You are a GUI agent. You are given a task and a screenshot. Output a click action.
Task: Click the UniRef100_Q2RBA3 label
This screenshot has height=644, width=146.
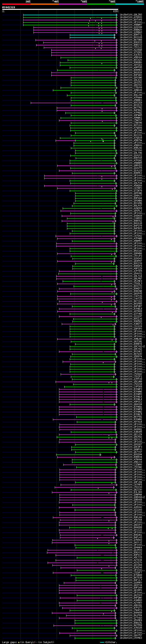[131, 32]
